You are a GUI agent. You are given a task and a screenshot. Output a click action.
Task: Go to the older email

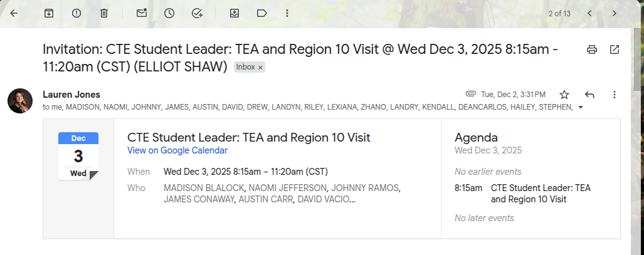tap(615, 13)
